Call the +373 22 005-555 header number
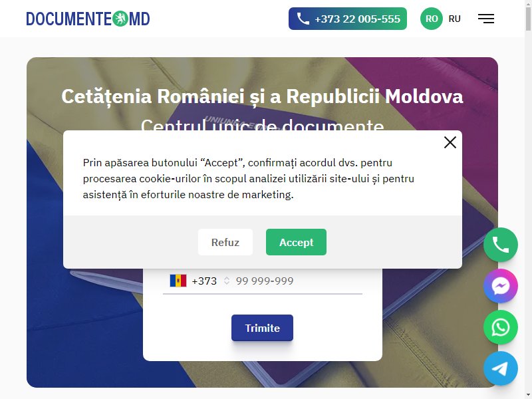This screenshot has height=399, width=532. 348,19
